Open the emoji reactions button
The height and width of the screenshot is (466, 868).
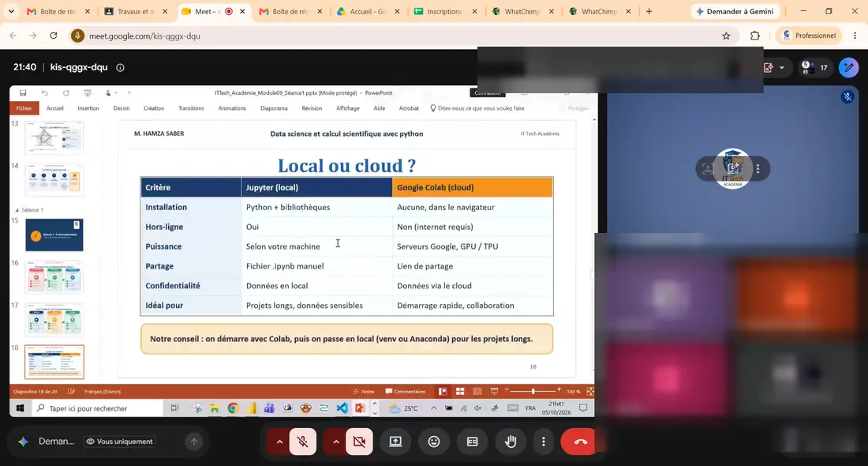tap(434, 442)
